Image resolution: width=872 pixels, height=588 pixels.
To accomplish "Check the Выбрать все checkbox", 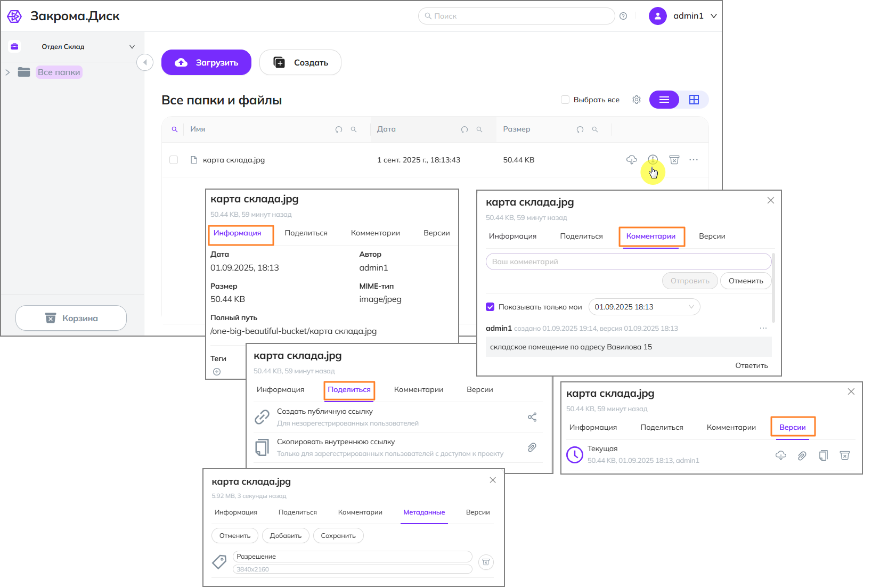I will 565,100.
